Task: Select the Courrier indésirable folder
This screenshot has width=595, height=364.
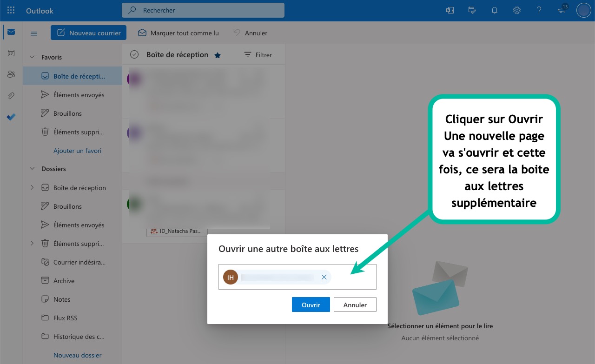Action: (79, 262)
